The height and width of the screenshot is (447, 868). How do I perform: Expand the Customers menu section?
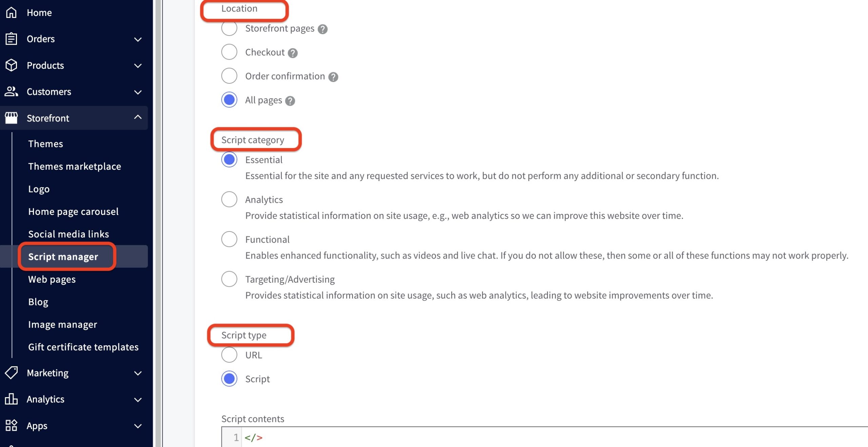138,92
